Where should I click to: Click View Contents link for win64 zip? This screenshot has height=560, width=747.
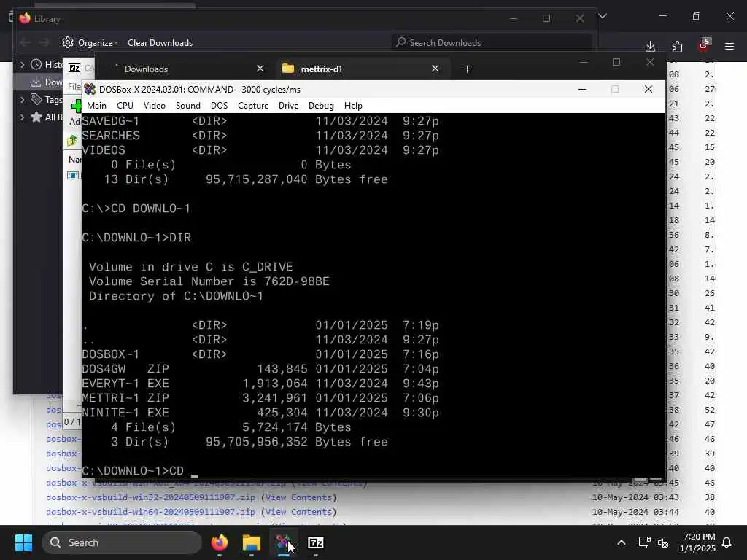pyautogui.click(x=298, y=512)
